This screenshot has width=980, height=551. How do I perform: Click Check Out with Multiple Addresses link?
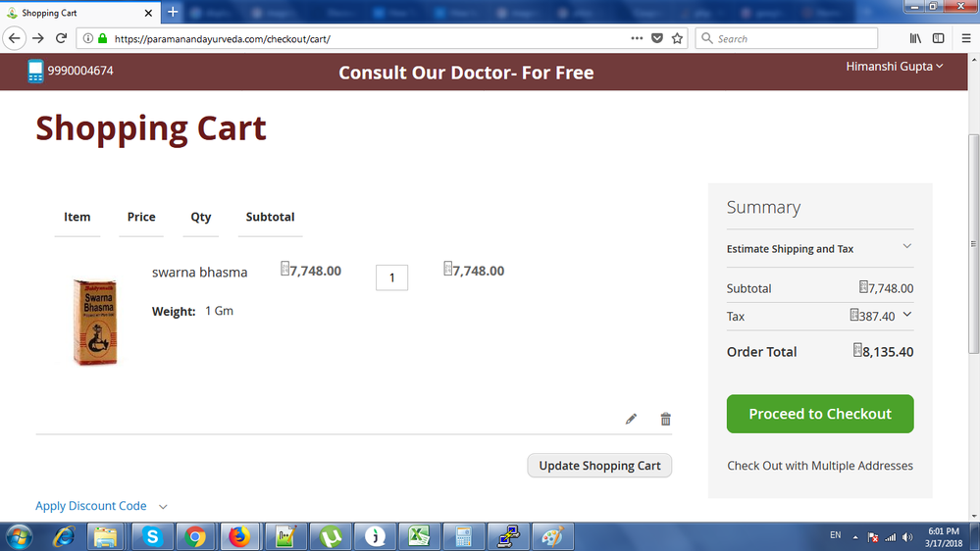pos(819,466)
